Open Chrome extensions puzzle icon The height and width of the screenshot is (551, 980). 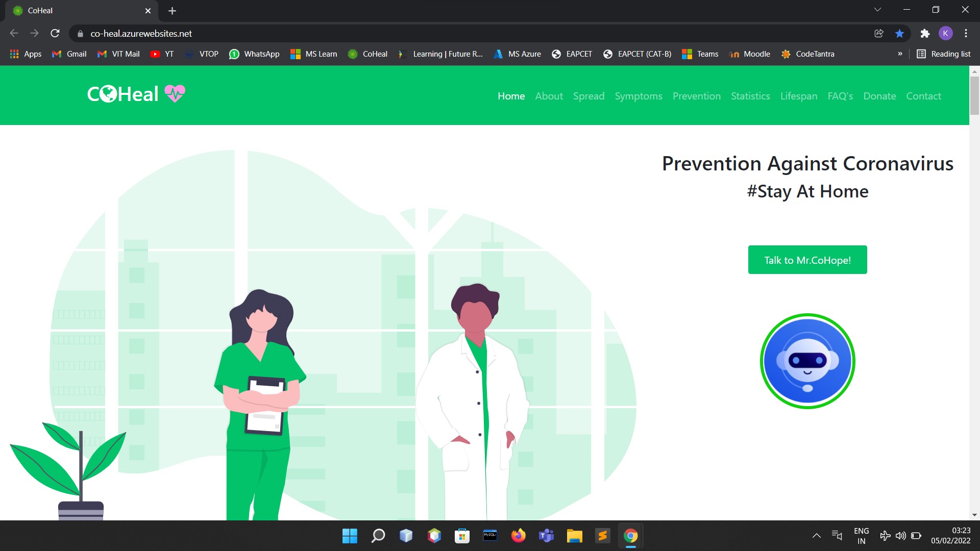(x=925, y=34)
